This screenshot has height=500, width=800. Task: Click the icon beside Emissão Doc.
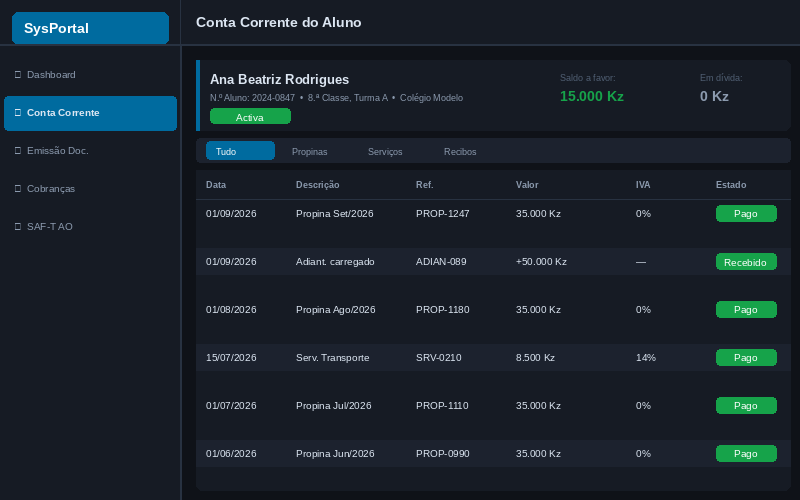(x=18, y=151)
